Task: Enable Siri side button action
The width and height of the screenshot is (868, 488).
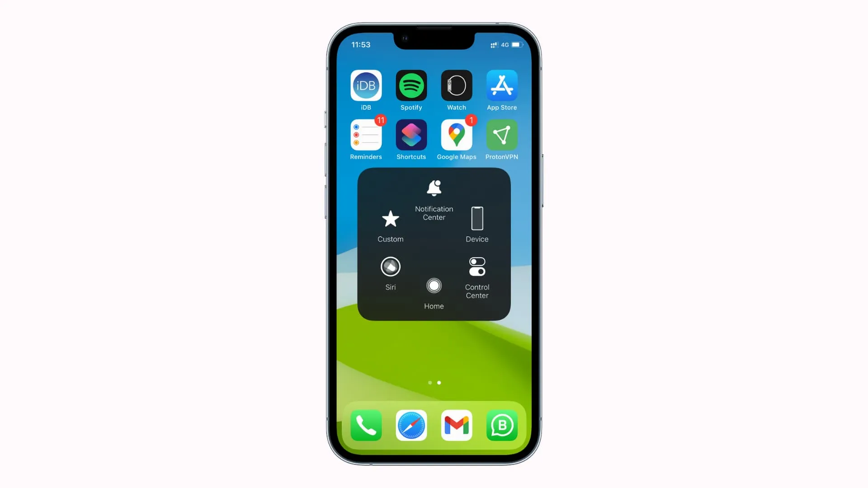Action: (391, 273)
